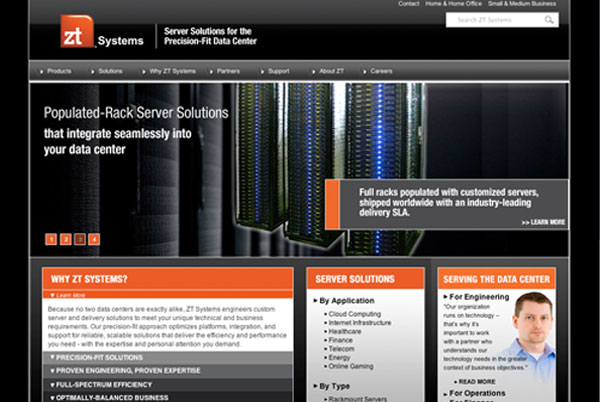Open the Solutions menu
This screenshot has width=600, height=402.
(x=110, y=71)
